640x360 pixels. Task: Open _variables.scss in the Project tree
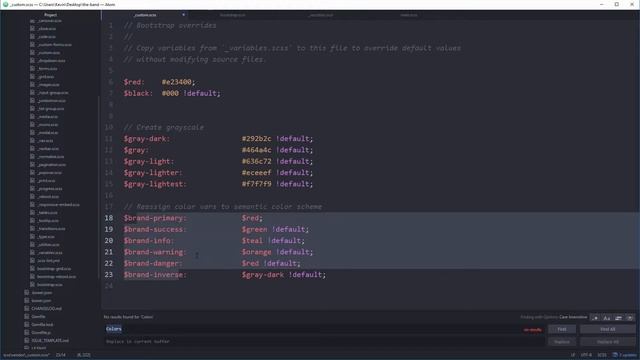coord(50,253)
